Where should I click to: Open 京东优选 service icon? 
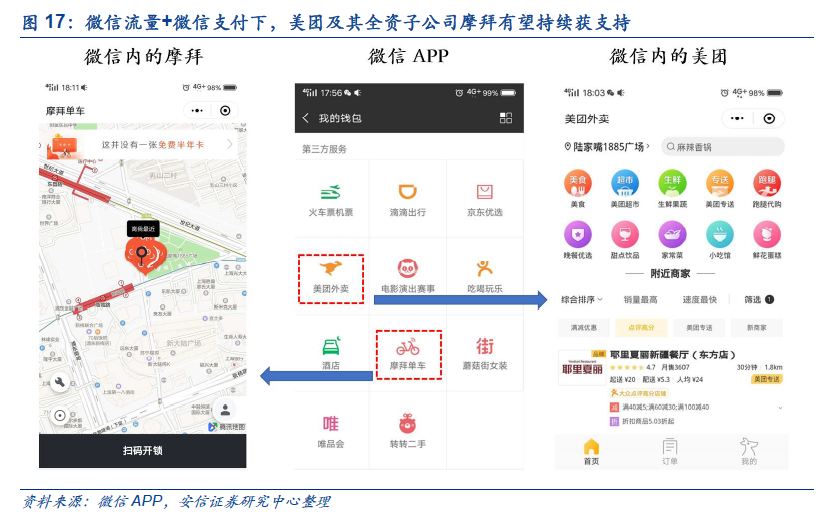(485, 200)
